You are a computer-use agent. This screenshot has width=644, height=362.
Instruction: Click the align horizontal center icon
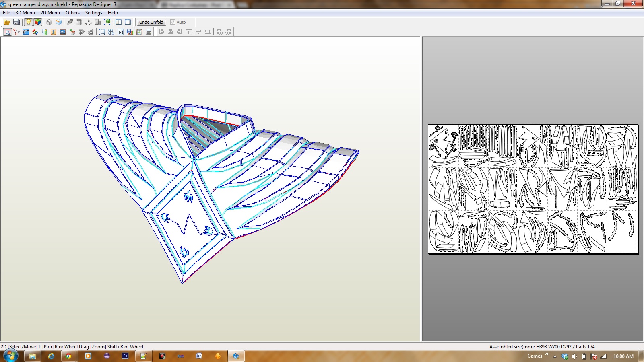pyautogui.click(x=171, y=32)
